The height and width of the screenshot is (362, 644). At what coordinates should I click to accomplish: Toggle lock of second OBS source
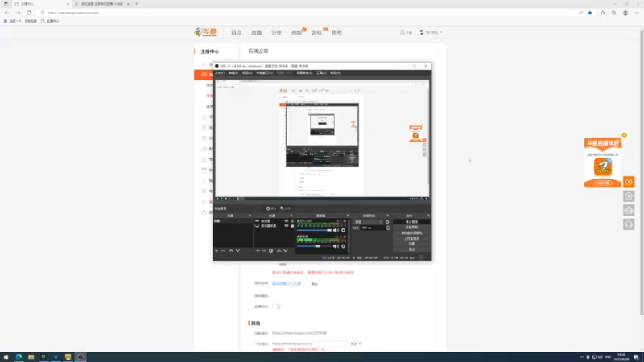point(292,226)
